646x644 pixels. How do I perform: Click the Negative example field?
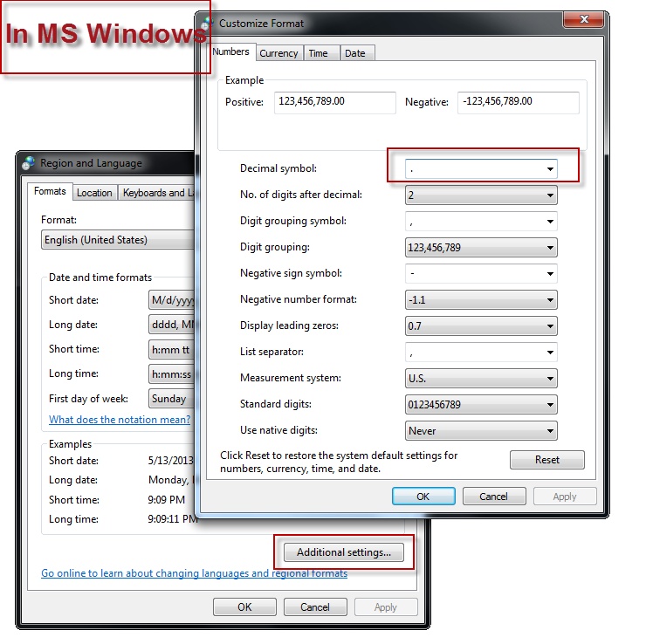click(519, 102)
